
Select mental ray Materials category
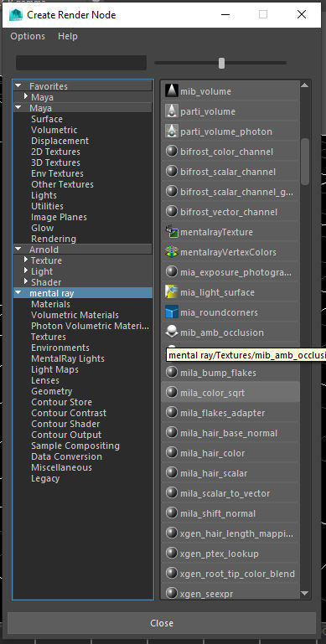click(x=50, y=304)
